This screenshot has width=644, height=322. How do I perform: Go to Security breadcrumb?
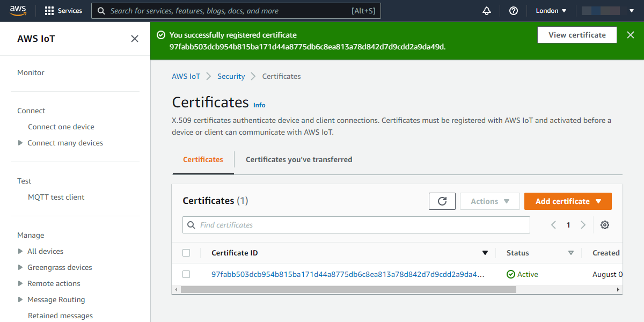click(x=231, y=76)
